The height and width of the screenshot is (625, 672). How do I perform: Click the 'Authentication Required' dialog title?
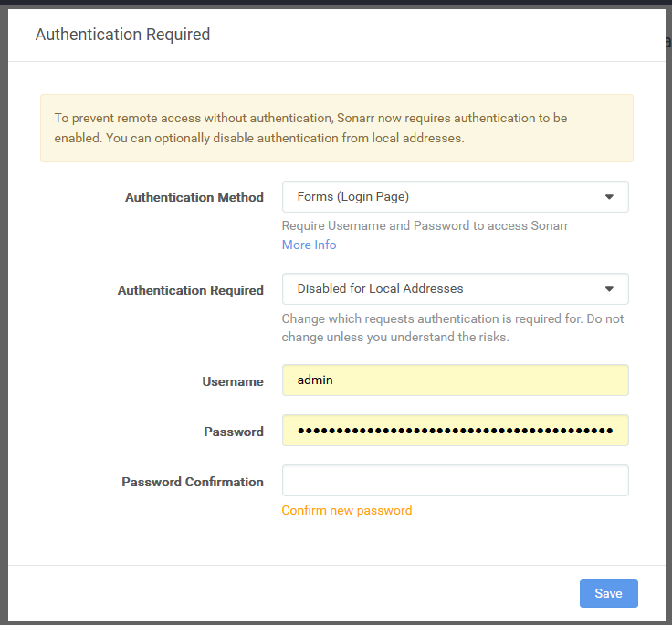point(122,35)
